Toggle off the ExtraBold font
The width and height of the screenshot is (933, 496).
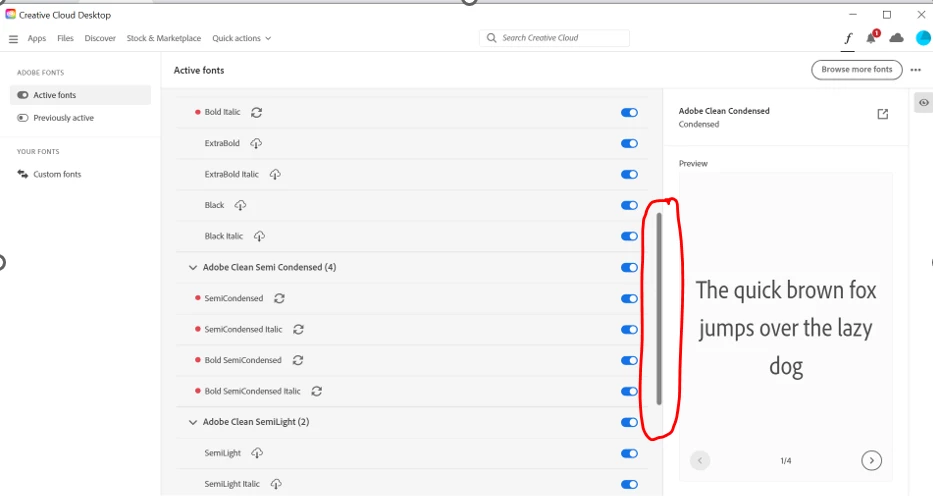tap(629, 143)
